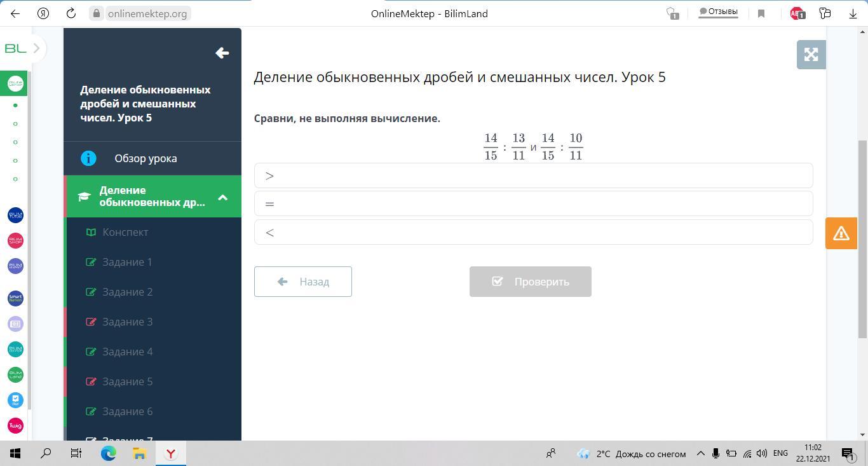Open File Explorer from the taskbar

pos(139,453)
